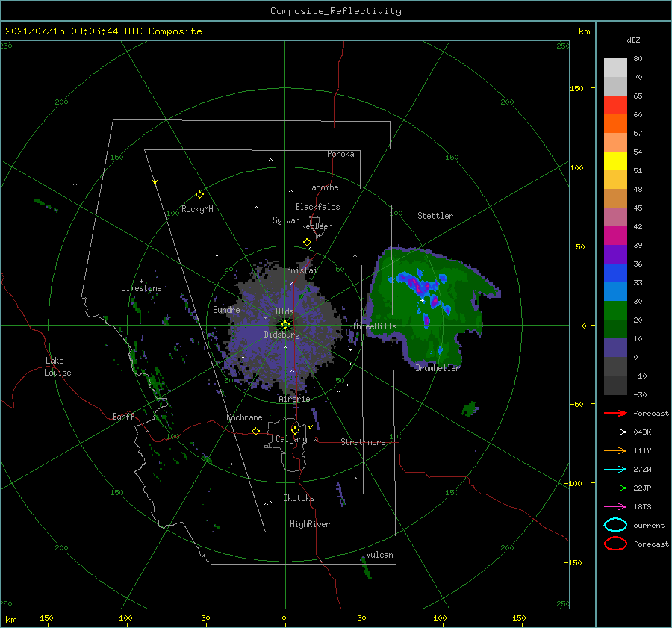Click the Stettler label
The width and height of the screenshot is (672, 628).
tap(435, 216)
